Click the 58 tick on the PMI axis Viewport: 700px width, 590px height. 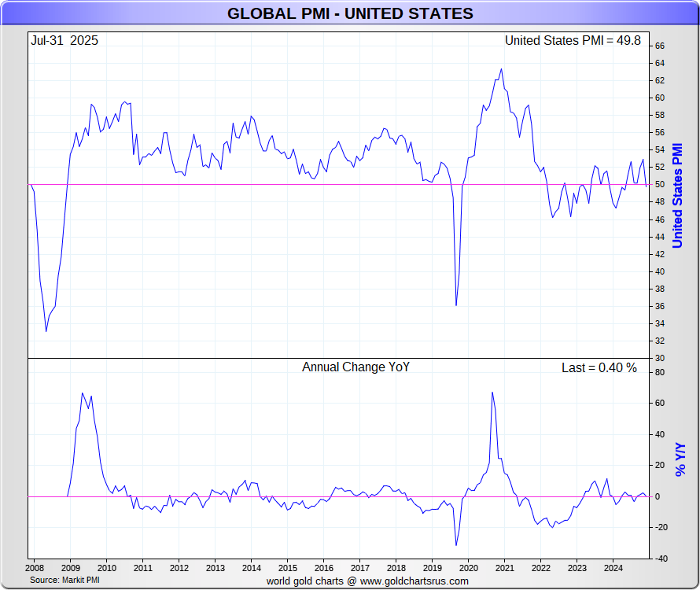tap(659, 115)
